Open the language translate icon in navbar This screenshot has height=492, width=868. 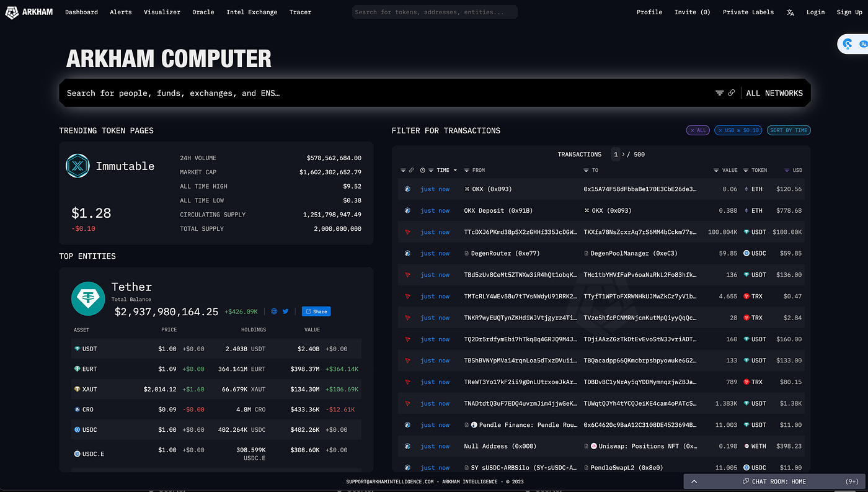tap(790, 12)
